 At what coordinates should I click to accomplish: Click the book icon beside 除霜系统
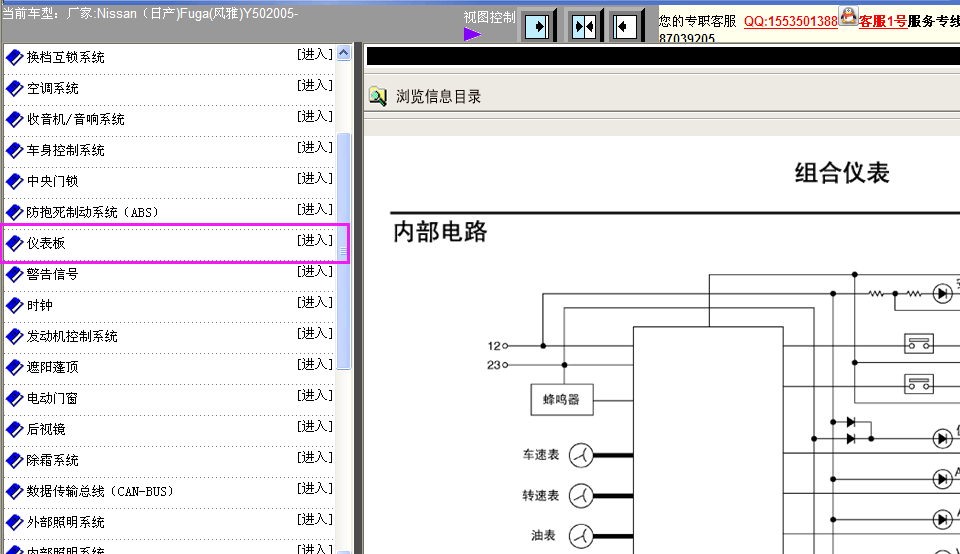14,460
